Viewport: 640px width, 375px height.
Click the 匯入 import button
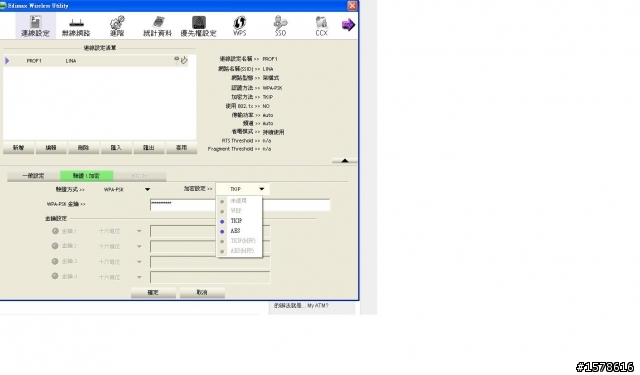[x=116, y=148]
